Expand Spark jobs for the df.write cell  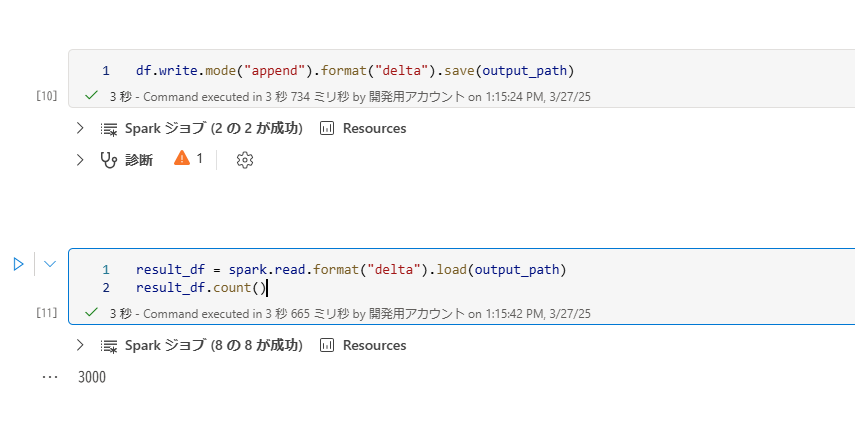(80, 128)
